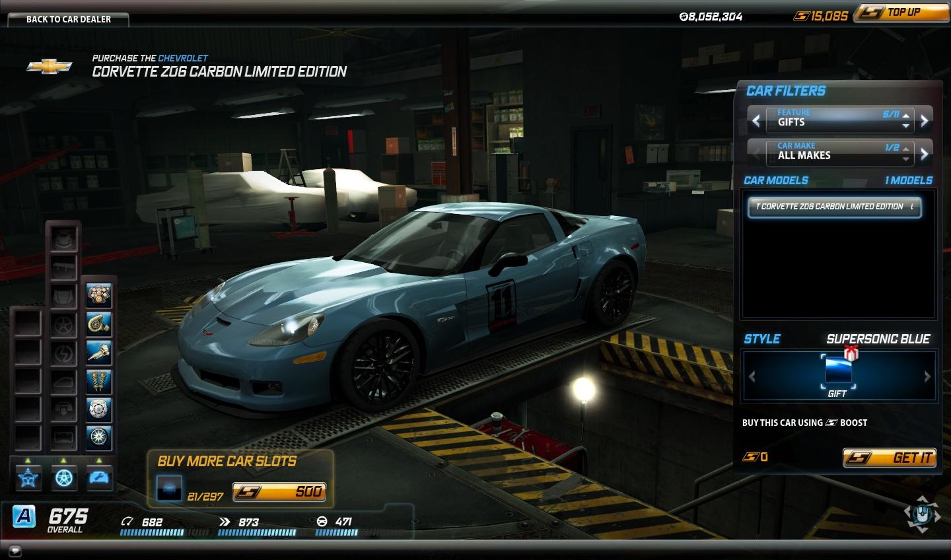Open the hood visual slot

64,295
